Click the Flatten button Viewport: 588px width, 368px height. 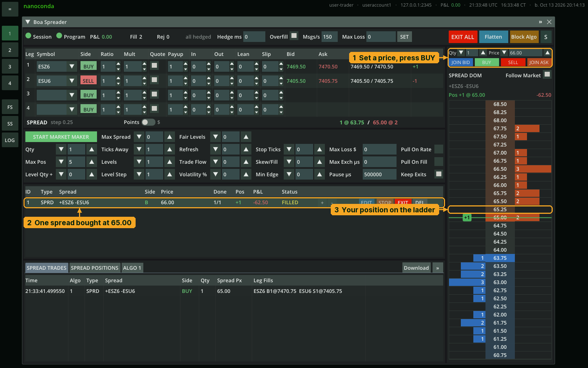493,37
